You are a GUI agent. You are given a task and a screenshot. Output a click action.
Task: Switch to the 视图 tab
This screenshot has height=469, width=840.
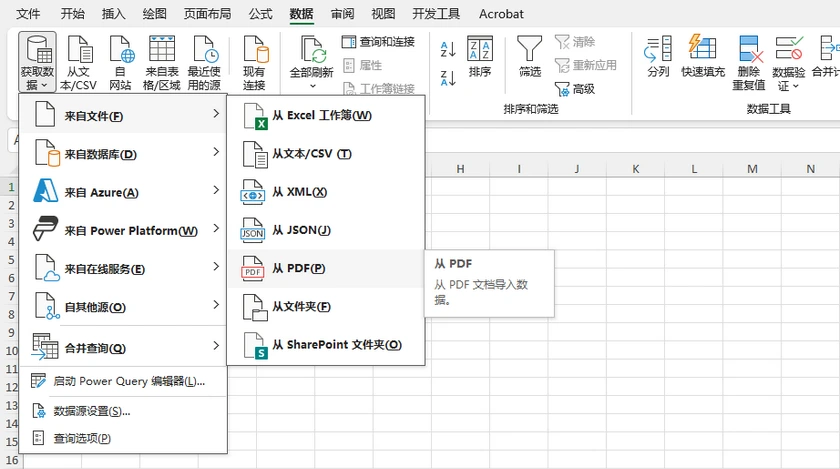383,14
